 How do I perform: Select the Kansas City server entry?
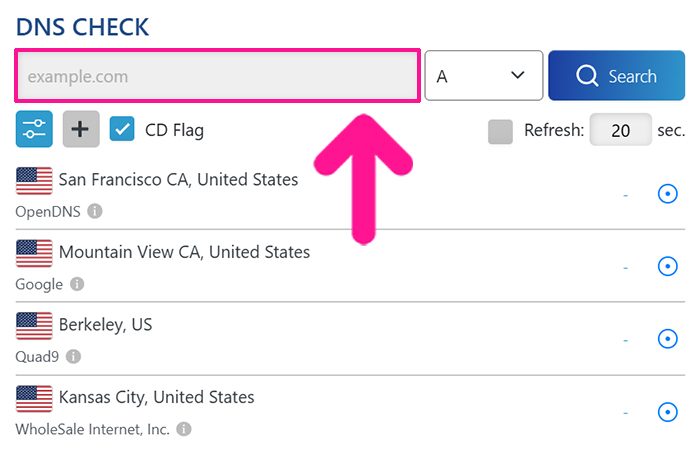pos(156,397)
